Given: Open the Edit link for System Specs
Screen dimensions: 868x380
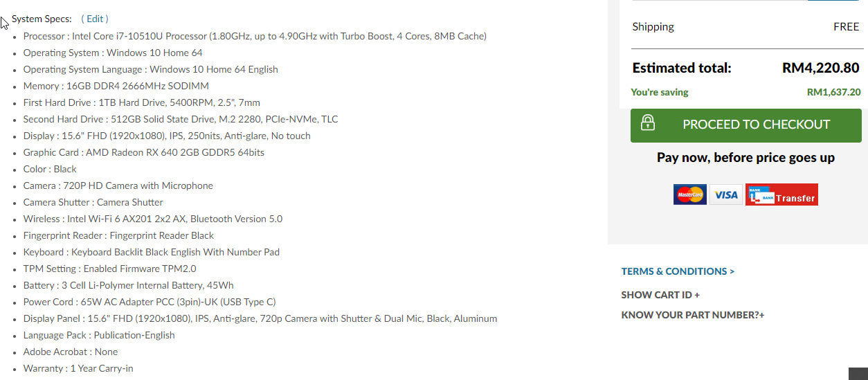Looking at the screenshot, I should [x=95, y=19].
